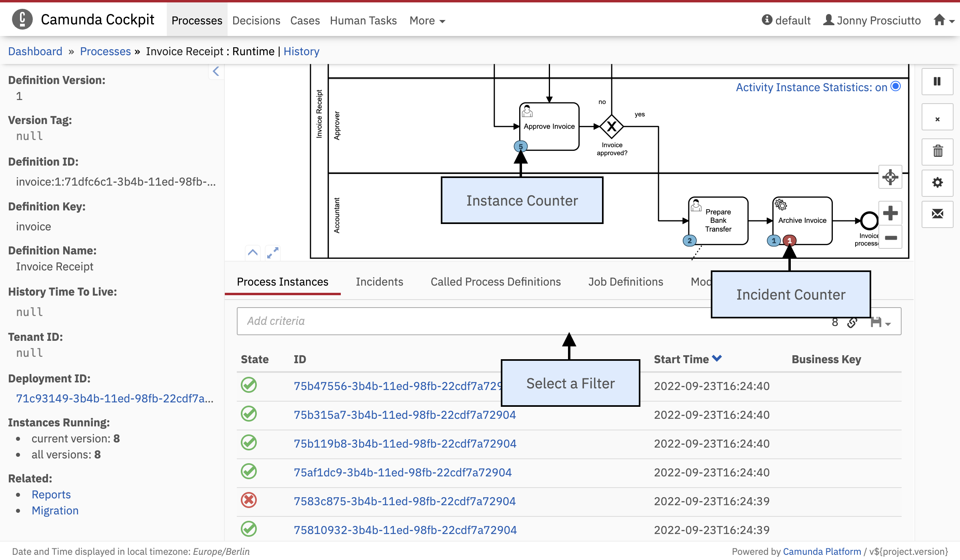Go to Dashboard breadcrumb
This screenshot has height=560, width=960.
[x=35, y=51]
